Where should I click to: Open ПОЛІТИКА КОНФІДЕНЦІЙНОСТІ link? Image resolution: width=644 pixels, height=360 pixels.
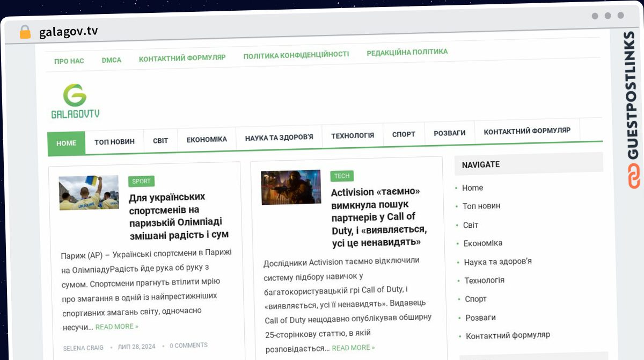tap(296, 55)
